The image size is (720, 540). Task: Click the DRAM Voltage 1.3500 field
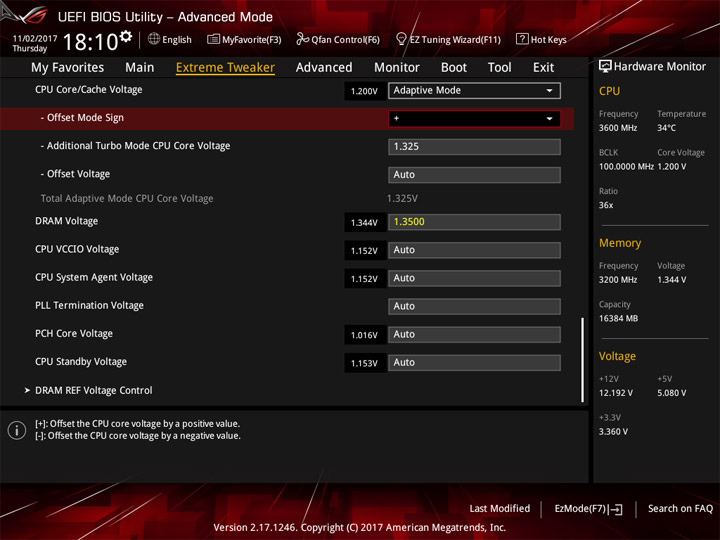click(x=474, y=222)
